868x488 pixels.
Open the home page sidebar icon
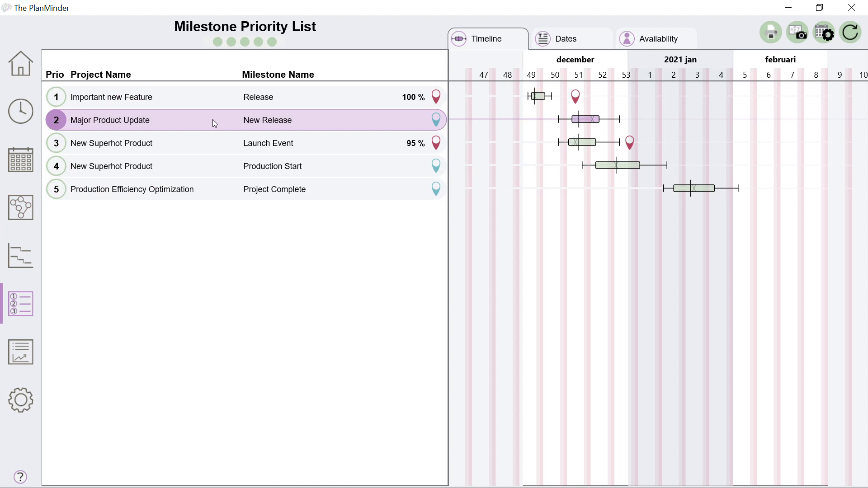[x=21, y=63]
